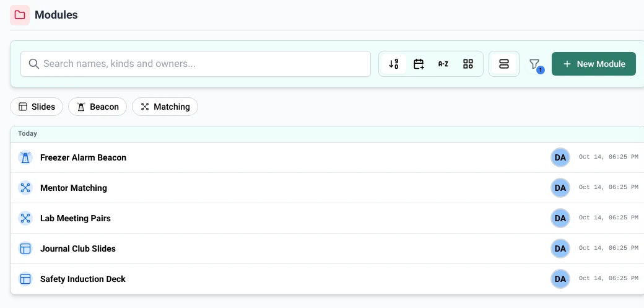This screenshot has width=644, height=308.
Task: Toggle the row list layout view
Action: pos(504,64)
